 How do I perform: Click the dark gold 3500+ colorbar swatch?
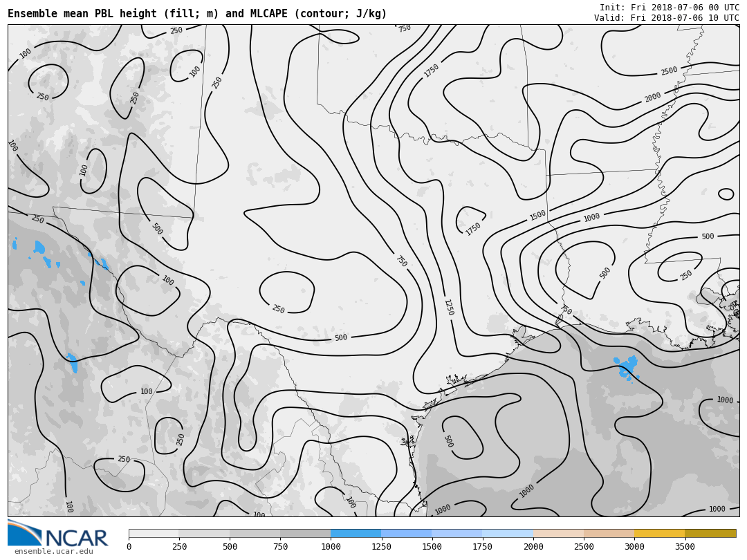pos(710,534)
